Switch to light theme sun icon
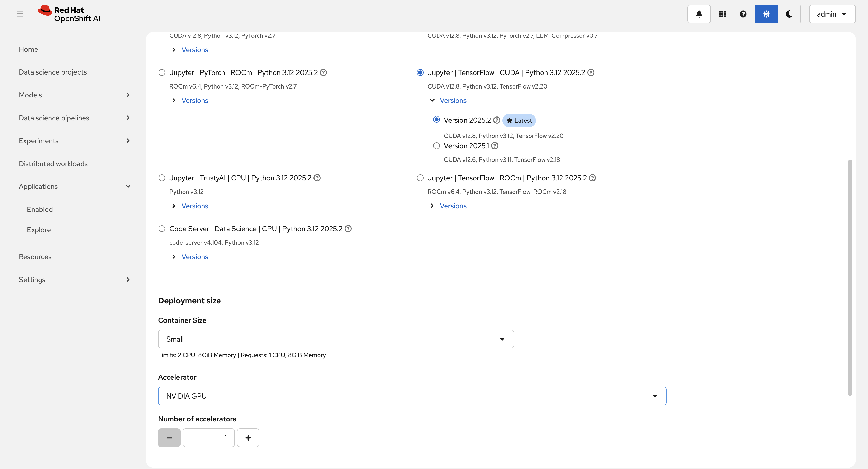Screen dimensions: 868x469 766,14
